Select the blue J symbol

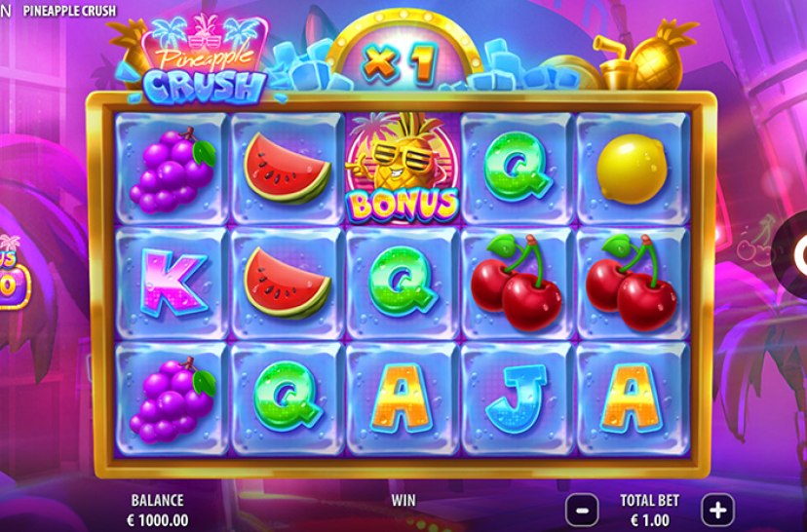(x=518, y=399)
